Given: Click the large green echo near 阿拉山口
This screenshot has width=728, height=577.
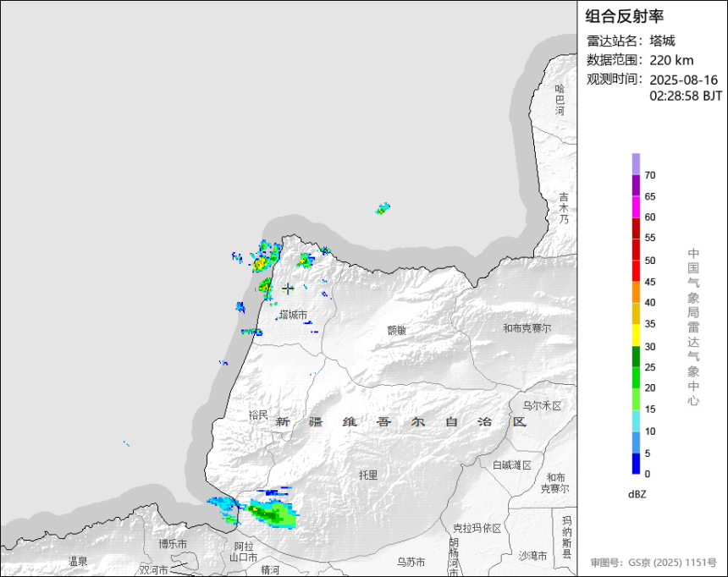Looking at the screenshot, I should (272, 514).
